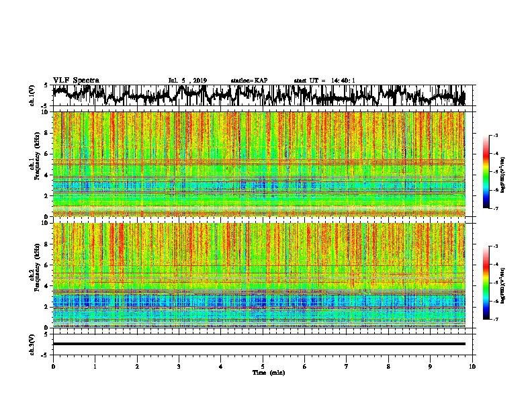Click the '-7' value on ch.2 colorbar
Image resolution: width=532 pixels, height=411 pixels.
[495, 319]
